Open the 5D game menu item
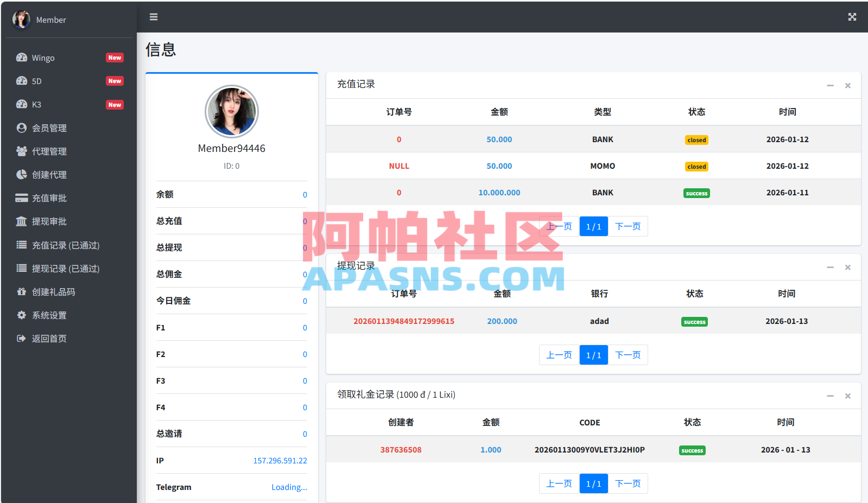Image resolution: width=868 pixels, height=503 pixels. (69, 81)
